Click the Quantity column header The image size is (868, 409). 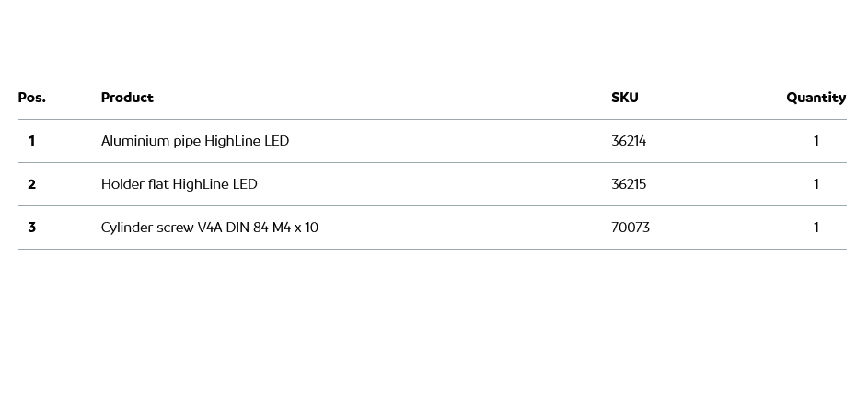816,98
